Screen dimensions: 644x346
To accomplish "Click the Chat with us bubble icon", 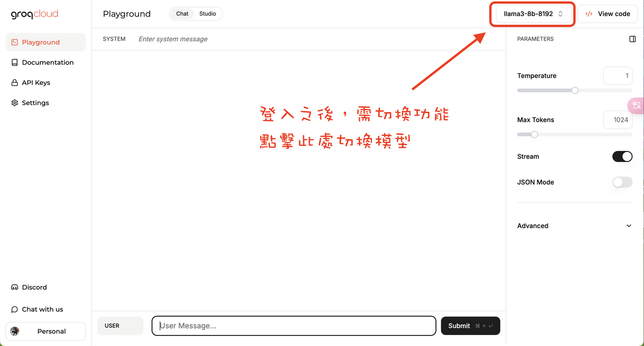I will tap(15, 309).
